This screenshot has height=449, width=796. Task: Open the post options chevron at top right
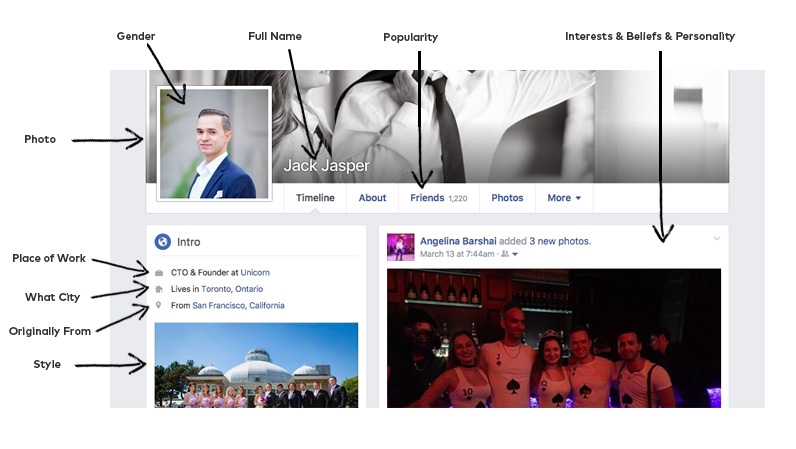click(x=717, y=238)
